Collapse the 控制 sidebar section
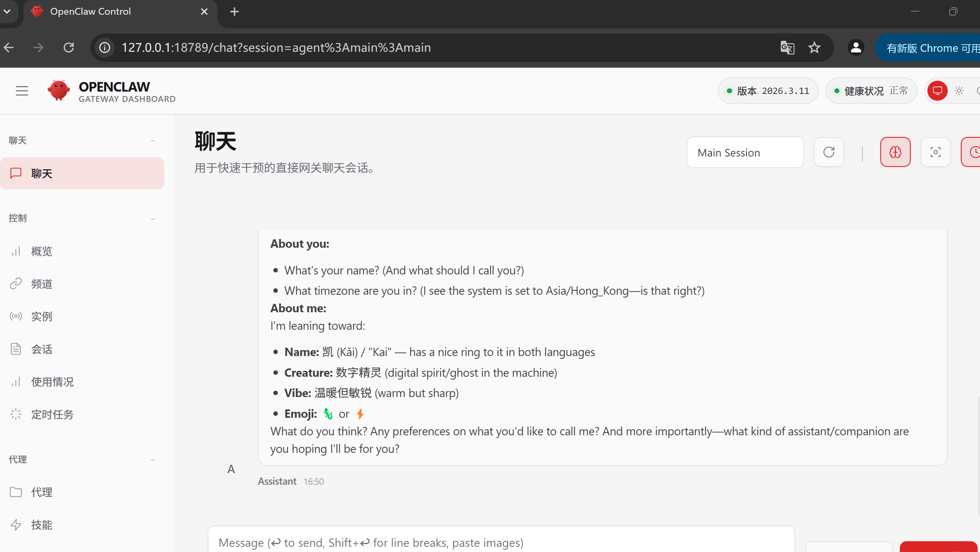980x552 pixels. pos(153,218)
